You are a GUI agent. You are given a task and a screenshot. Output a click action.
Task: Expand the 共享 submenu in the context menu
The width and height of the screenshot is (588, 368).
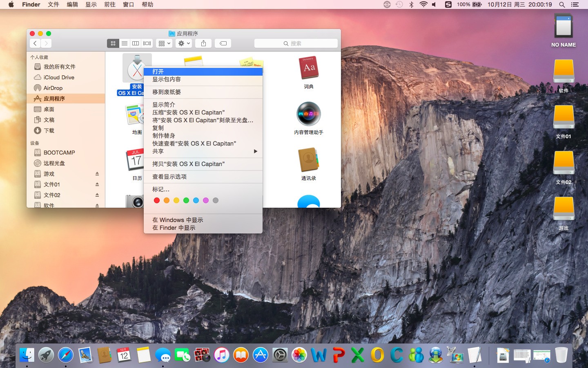159,151
